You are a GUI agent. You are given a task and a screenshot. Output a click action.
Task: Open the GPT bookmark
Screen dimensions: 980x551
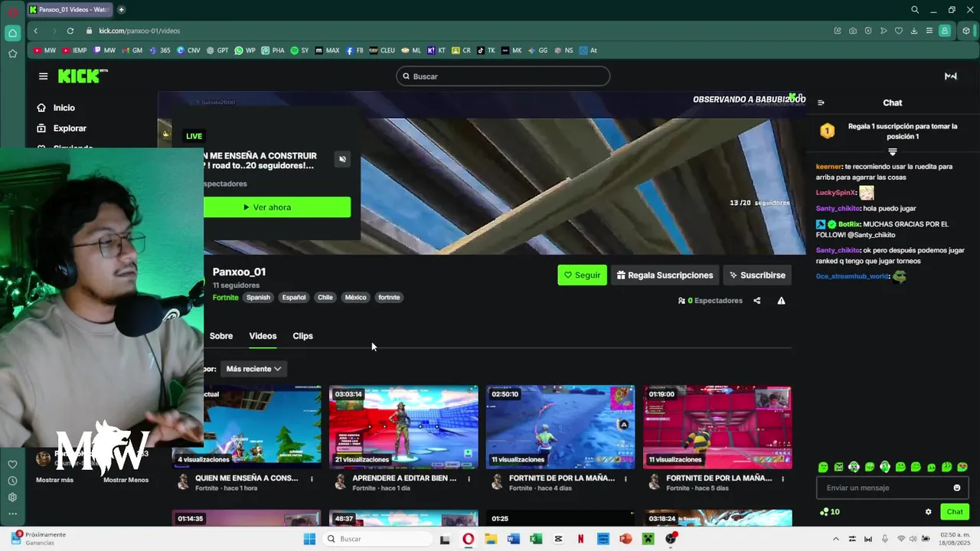pos(217,51)
